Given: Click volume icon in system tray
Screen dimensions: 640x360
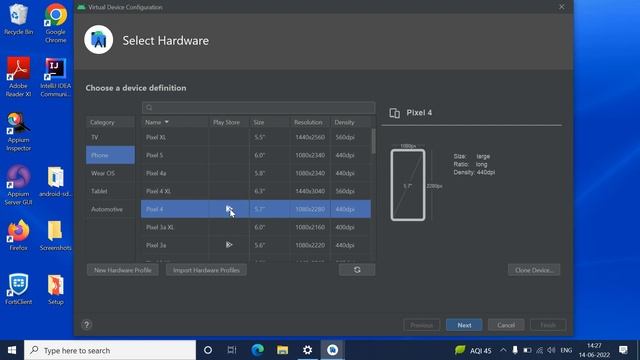Looking at the screenshot, I should (x=551, y=350).
